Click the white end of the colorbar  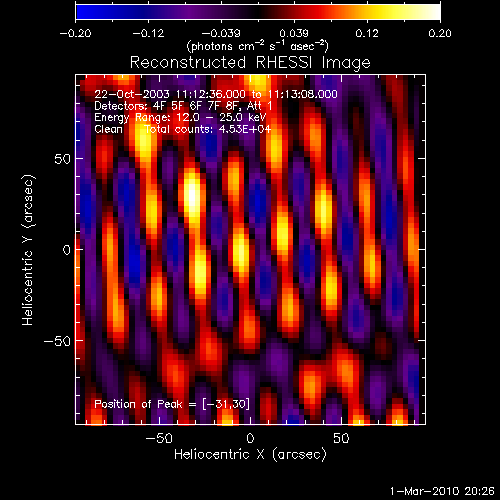(x=435, y=12)
